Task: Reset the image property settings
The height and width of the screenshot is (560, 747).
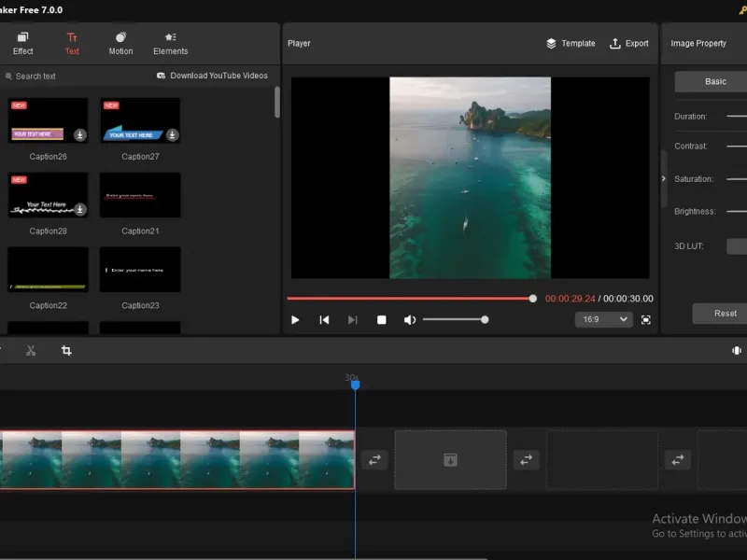Action: tap(724, 314)
